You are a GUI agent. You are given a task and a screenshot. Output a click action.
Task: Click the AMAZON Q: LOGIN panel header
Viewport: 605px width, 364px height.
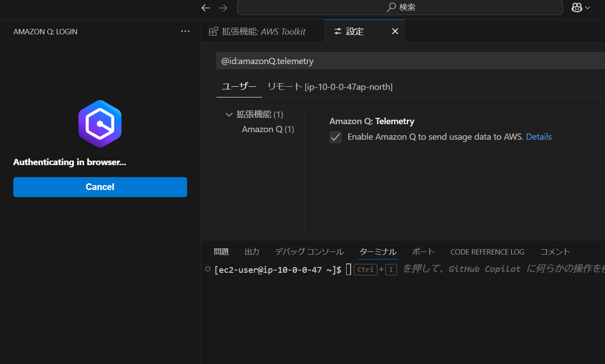45,32
